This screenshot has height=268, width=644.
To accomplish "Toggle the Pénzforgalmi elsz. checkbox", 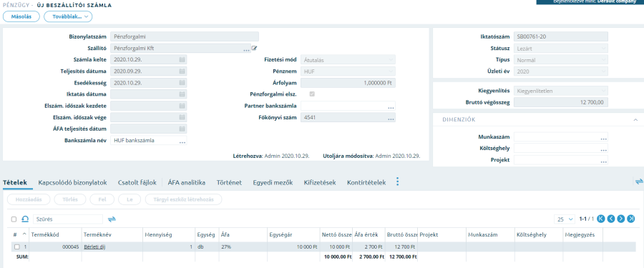I will tap(312, 94).
